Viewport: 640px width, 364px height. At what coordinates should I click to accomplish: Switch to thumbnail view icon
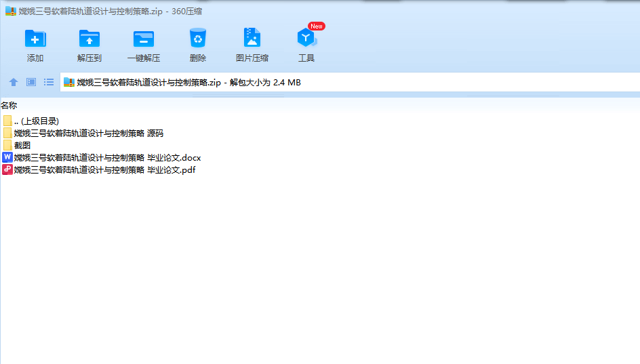coord(31,83)
